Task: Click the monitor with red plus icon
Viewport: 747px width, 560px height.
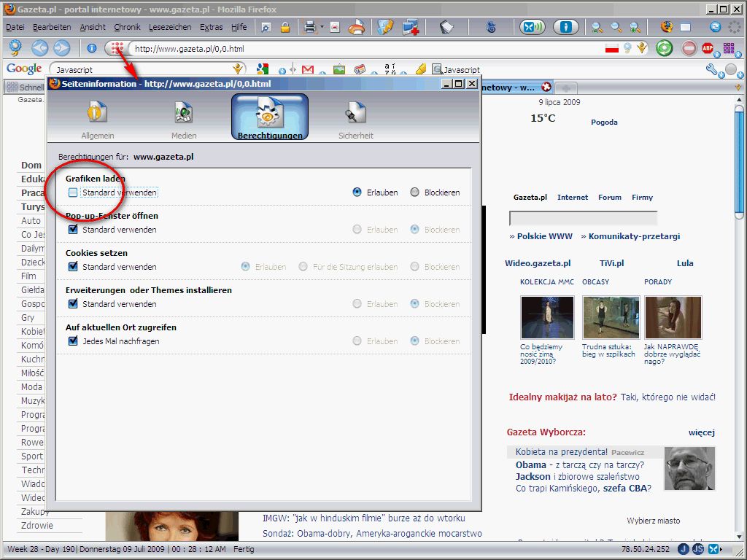Action: point(410,28)
